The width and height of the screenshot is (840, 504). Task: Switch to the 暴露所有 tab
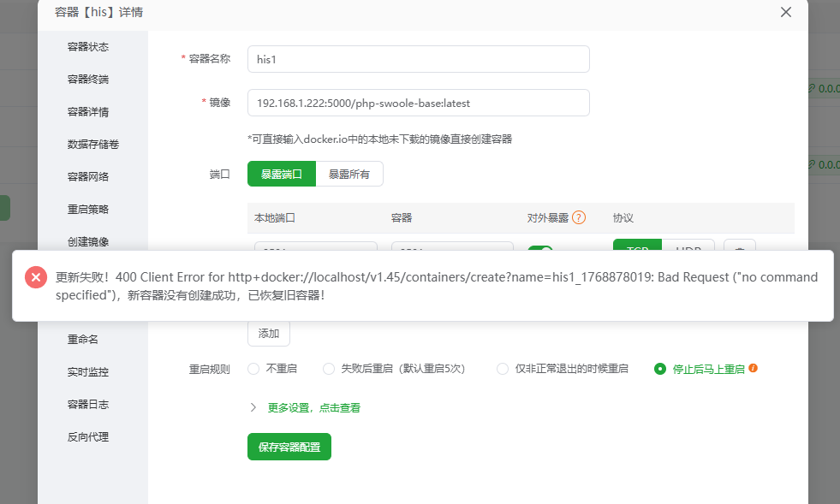click(350, 173)
